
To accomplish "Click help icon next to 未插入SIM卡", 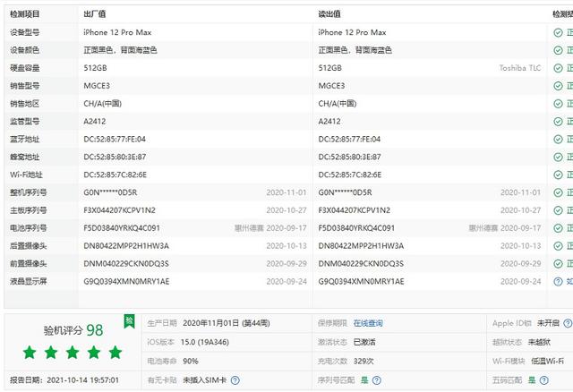I will tap(235, 380).
